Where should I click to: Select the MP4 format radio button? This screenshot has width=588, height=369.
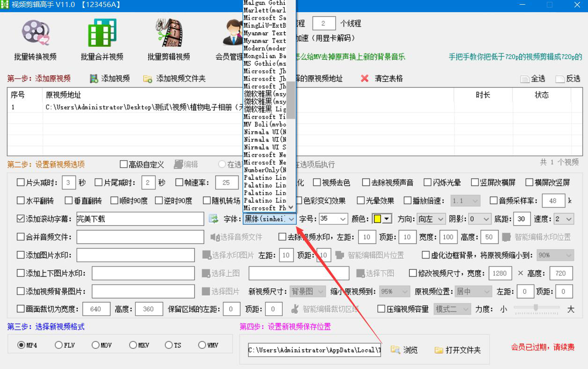pos(21,345)
